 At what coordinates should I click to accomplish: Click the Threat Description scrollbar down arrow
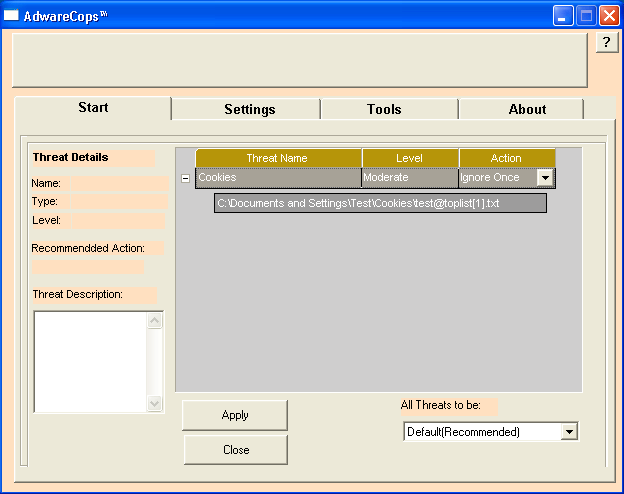pyautogui.click(x=154, y=404)
